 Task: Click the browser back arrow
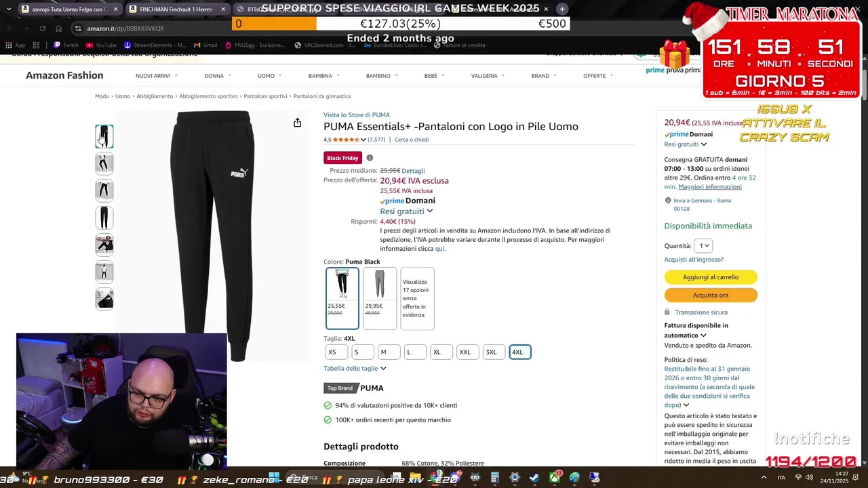coord(9,28)
